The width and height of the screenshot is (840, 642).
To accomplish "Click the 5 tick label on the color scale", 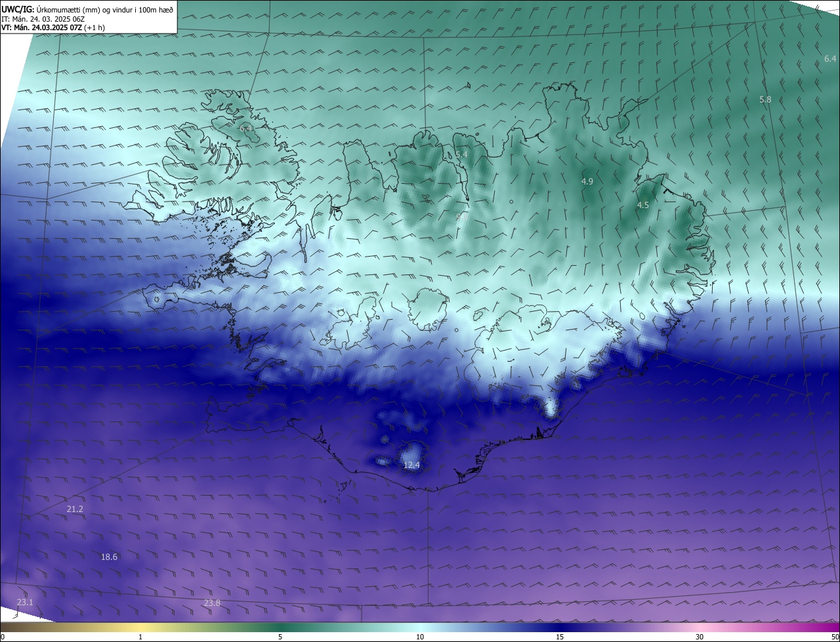I will coord(280,637).
